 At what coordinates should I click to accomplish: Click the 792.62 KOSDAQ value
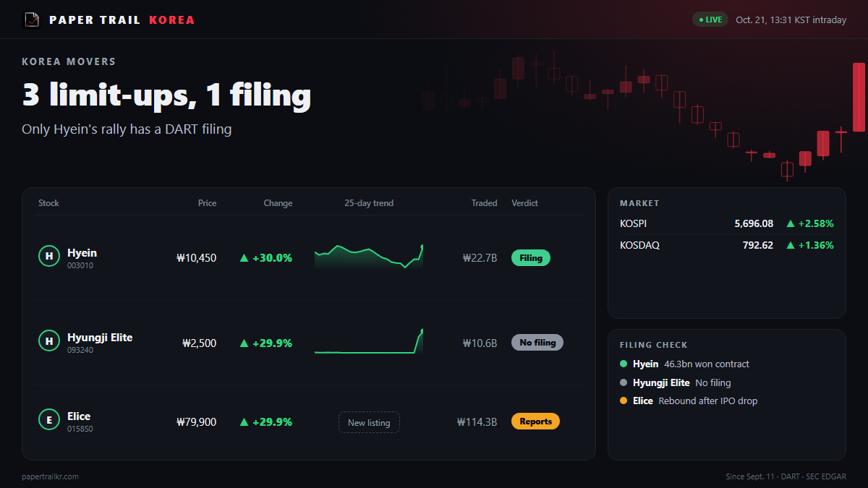(758, 245)
